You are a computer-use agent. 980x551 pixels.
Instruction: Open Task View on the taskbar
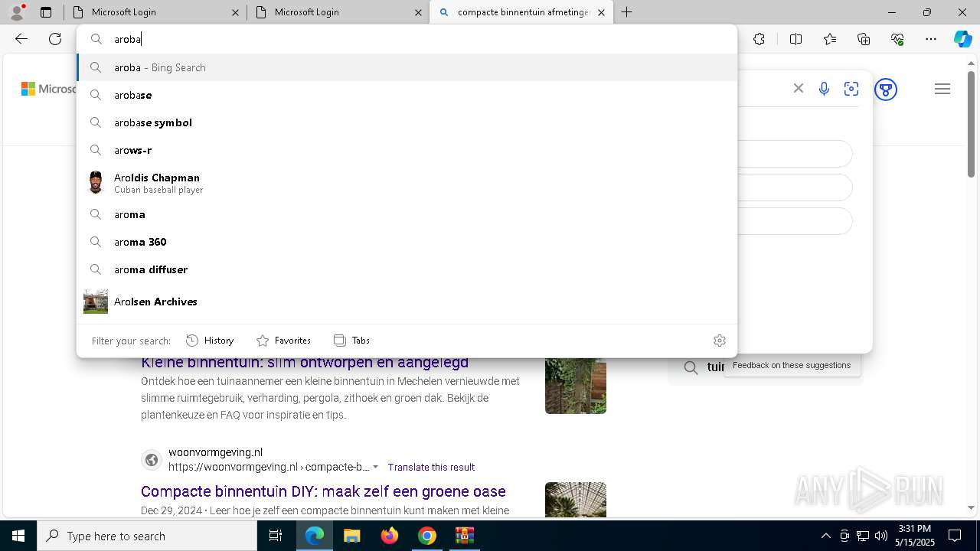point(276,536)
